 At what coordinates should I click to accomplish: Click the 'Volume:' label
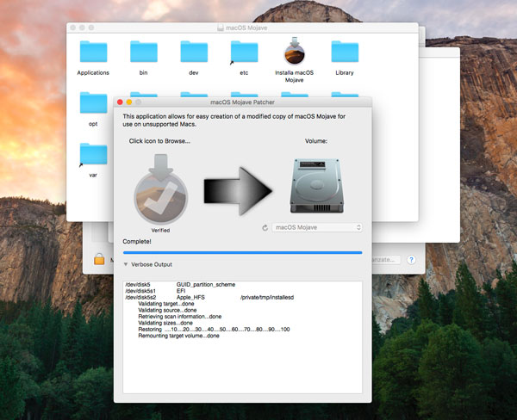pyautogui.click(x=316, y=141)
